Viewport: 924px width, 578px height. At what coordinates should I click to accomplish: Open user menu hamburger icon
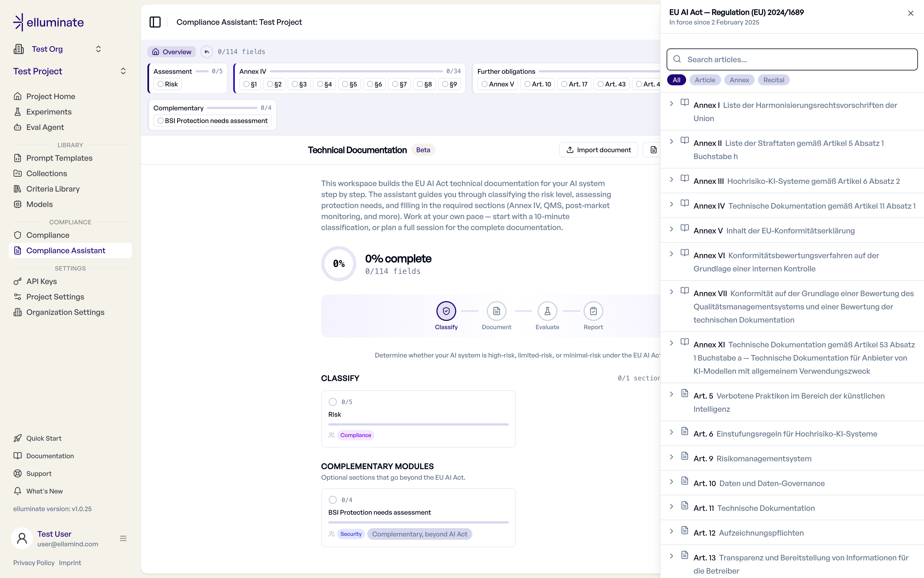[x=123, y=538]
